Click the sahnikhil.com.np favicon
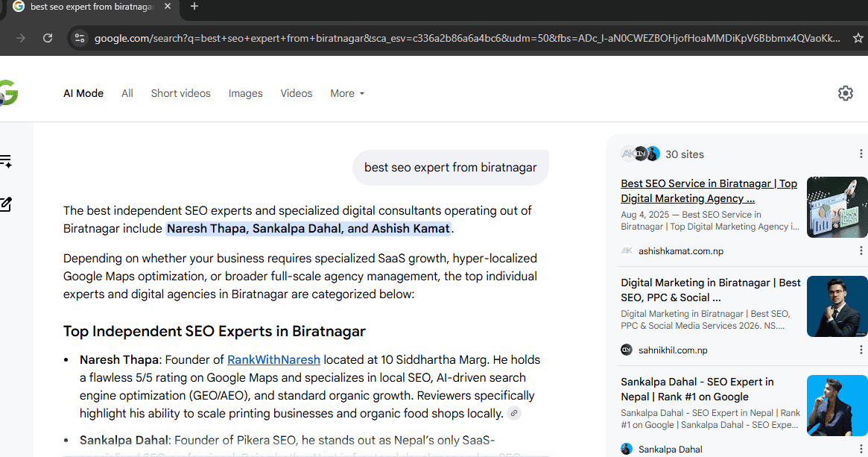 pos(627,350)
